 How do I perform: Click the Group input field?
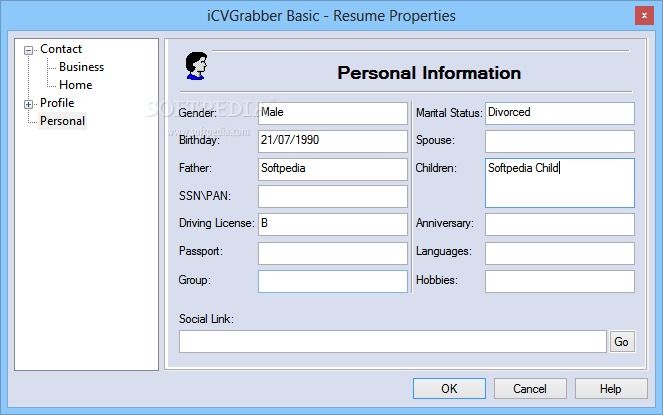(x=333, y=281)
